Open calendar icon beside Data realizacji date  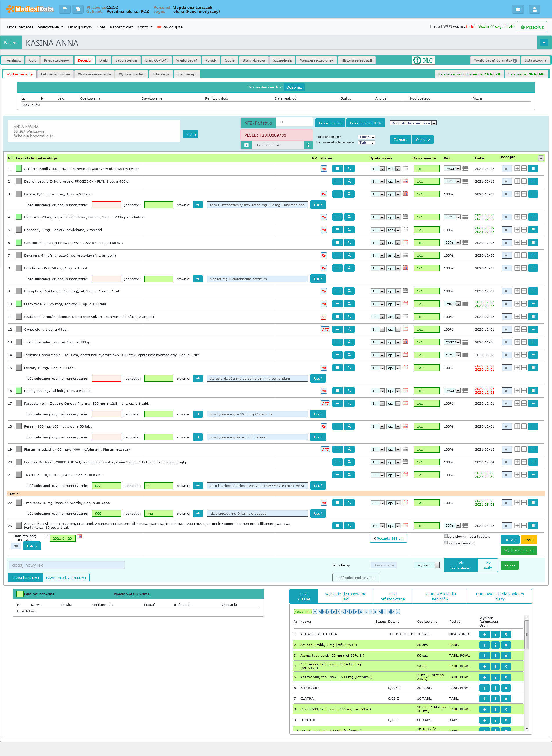click(79, 536)
